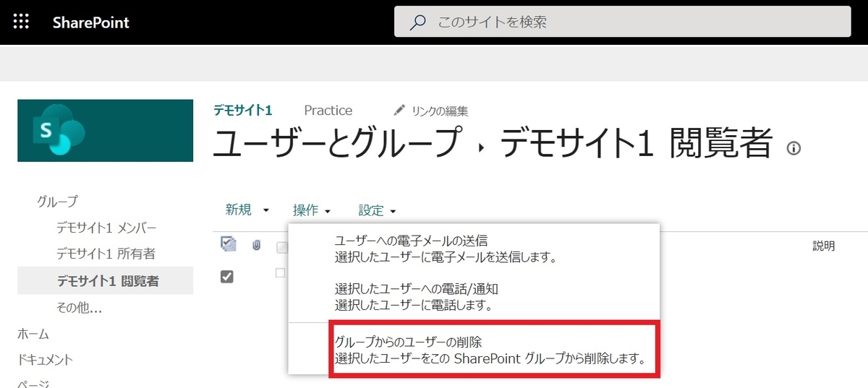The image size is (868, 388).
Task: Go to ドキュメント in left navigation
Action: [46, 360]
